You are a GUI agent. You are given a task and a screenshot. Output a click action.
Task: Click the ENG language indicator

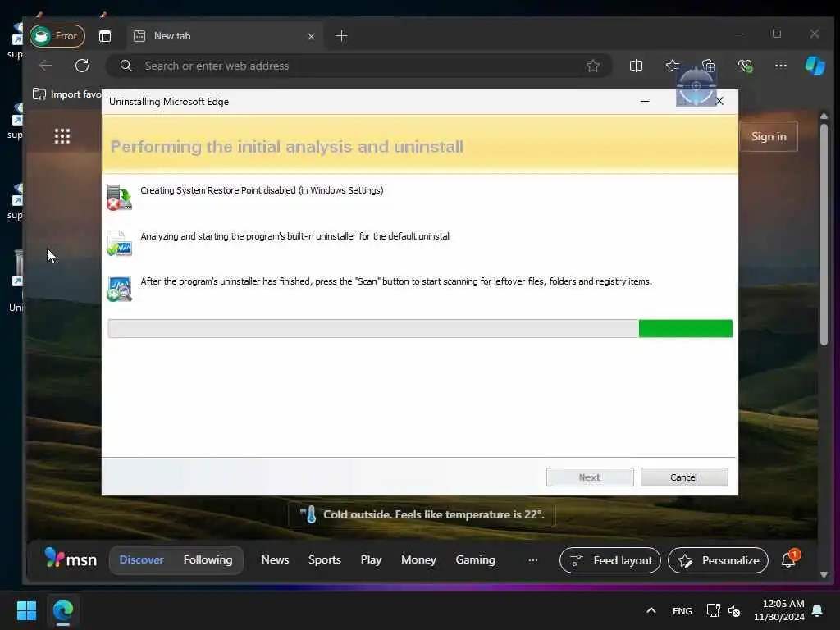(x=682, y=610)
